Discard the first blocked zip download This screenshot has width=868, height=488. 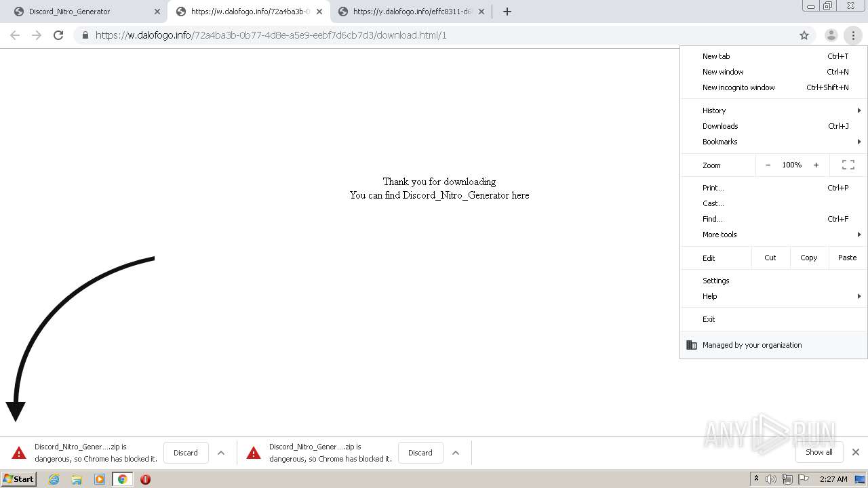point(185,453)
